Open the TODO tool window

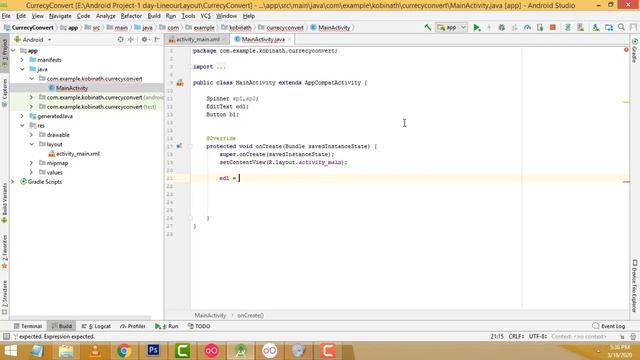199,326
